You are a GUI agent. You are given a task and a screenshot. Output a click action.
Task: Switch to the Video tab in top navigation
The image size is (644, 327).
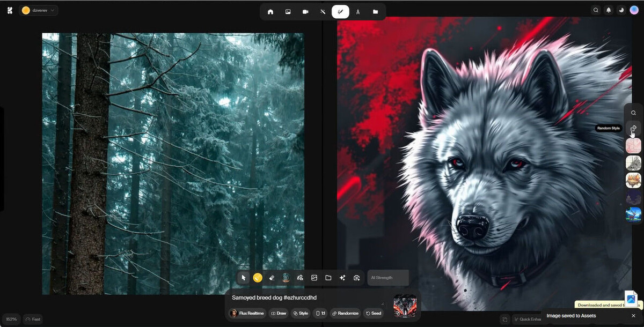coord(305,12)
